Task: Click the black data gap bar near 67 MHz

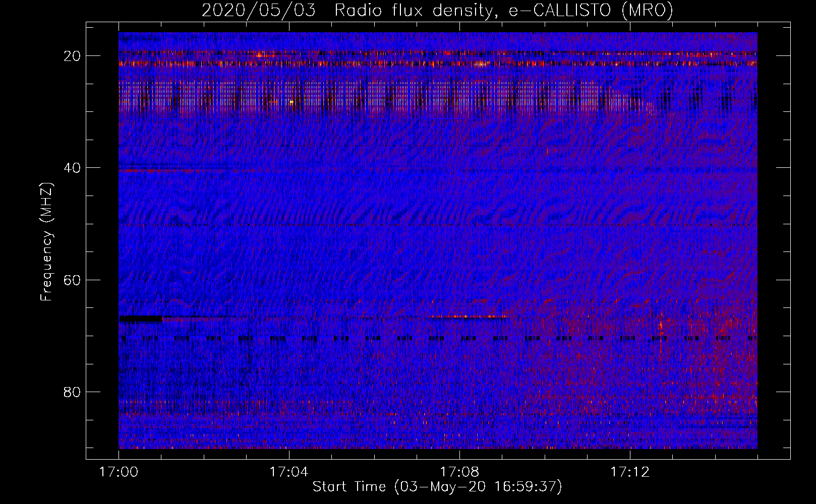Action: point(141,319)
